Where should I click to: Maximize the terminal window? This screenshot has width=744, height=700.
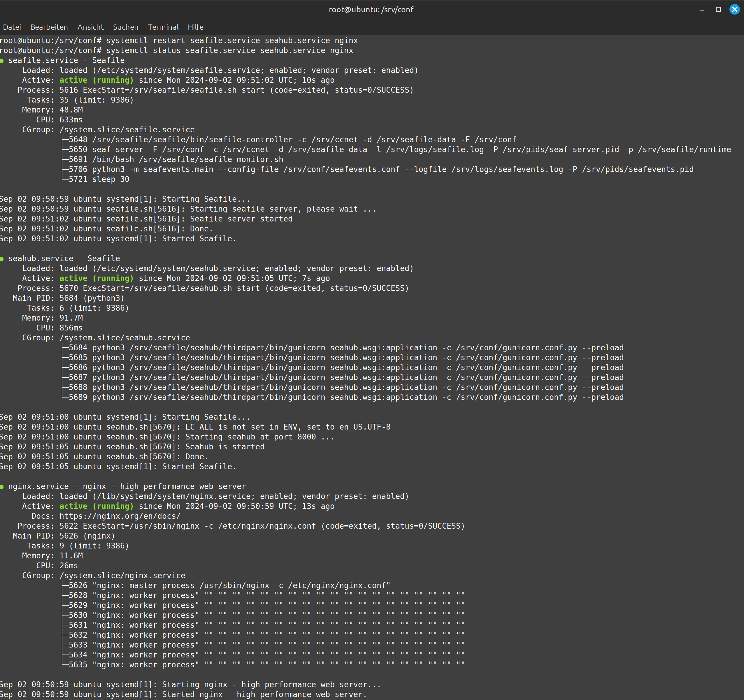tap(718, 9)
